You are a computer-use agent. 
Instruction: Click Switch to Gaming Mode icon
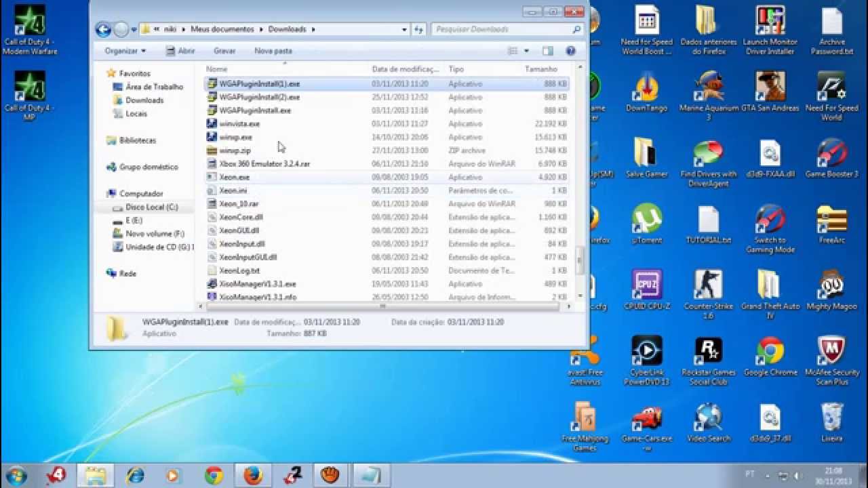[x=770, y=229]
